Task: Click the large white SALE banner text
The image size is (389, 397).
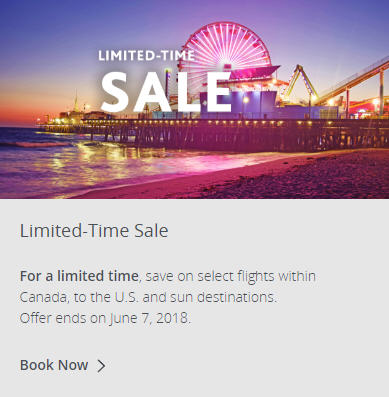Action: coord(166,92)
